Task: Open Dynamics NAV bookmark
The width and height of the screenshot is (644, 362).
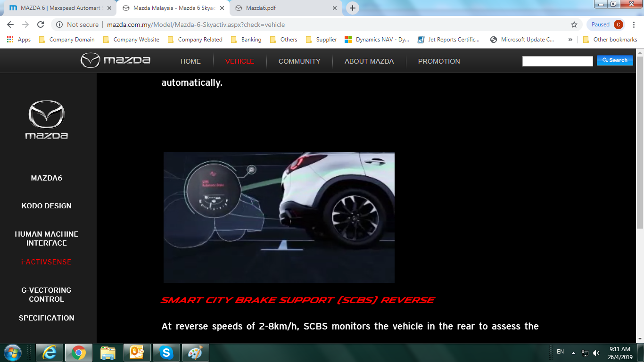Action: [377, 40]
